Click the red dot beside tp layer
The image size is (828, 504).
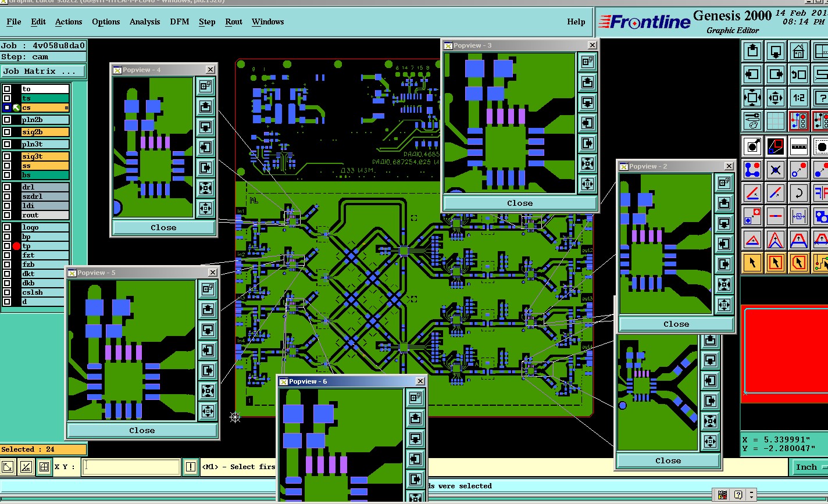pyautogui.click(x=16, y=246)
